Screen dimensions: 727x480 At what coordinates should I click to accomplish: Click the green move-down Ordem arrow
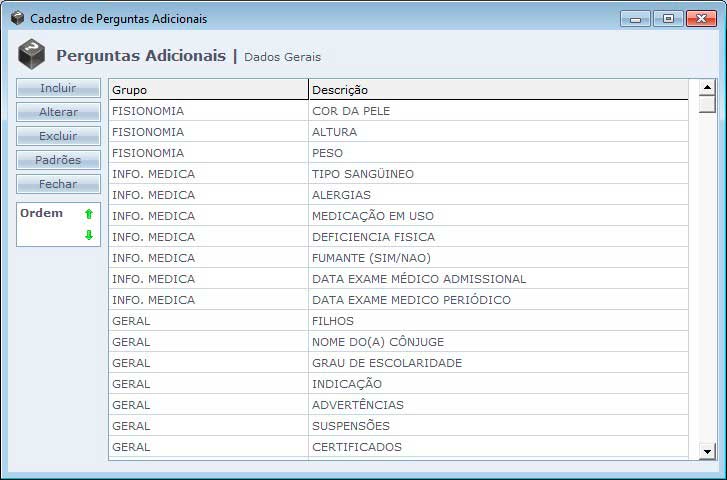(89, 235)
